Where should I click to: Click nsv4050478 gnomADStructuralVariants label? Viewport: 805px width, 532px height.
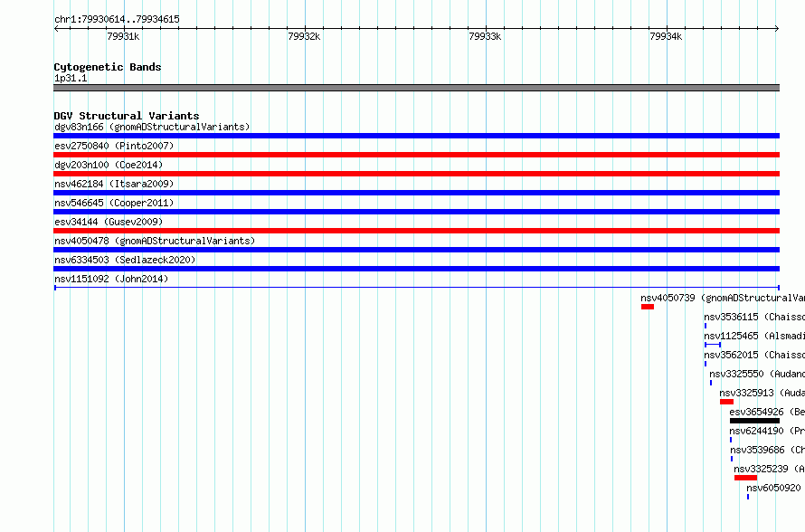(155, 241)
